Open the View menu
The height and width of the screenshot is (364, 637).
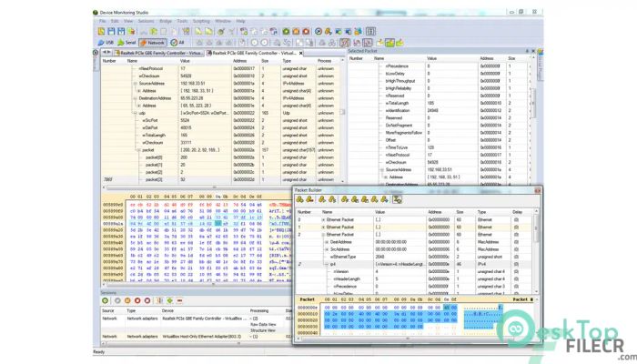coord(128,21)
